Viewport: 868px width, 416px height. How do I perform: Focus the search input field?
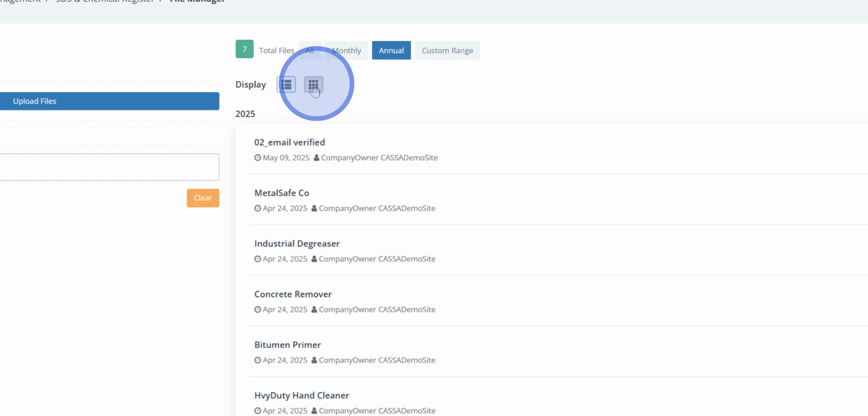coord(109,167)
